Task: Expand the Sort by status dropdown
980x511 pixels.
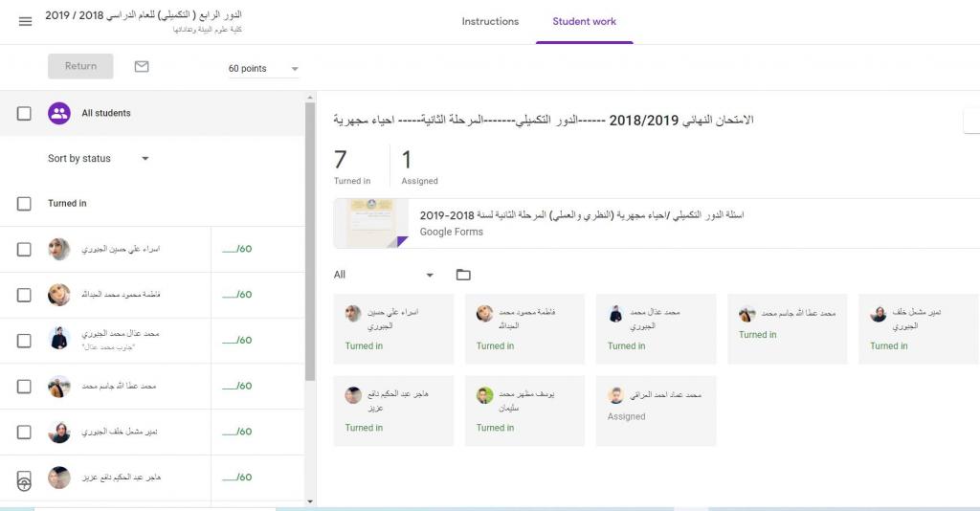Action: (99, 159)
